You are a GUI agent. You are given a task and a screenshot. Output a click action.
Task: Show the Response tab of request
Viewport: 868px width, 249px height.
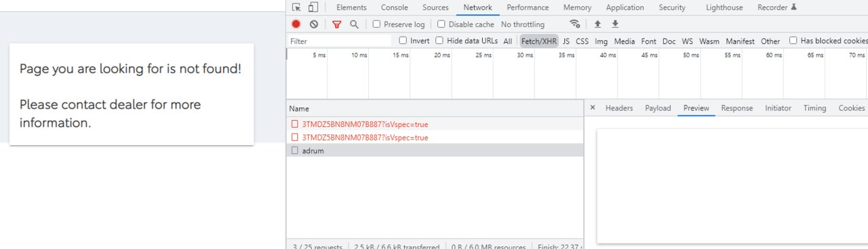click(737, 108)
